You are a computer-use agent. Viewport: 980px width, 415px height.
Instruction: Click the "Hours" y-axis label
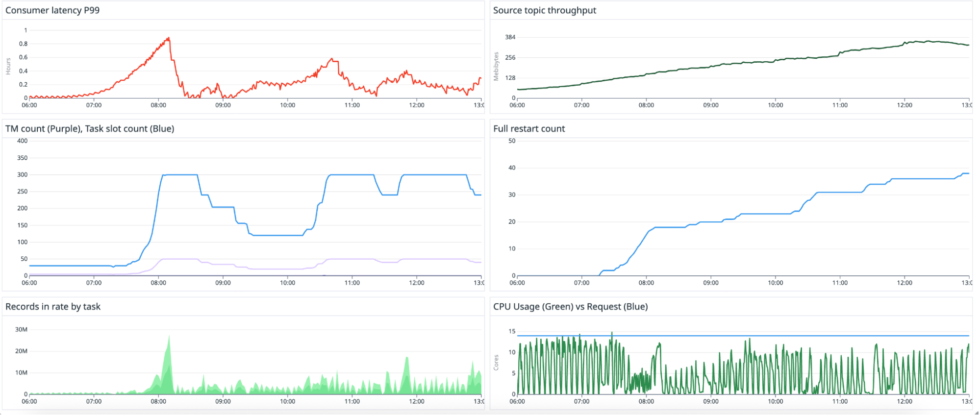coord(8,66)
